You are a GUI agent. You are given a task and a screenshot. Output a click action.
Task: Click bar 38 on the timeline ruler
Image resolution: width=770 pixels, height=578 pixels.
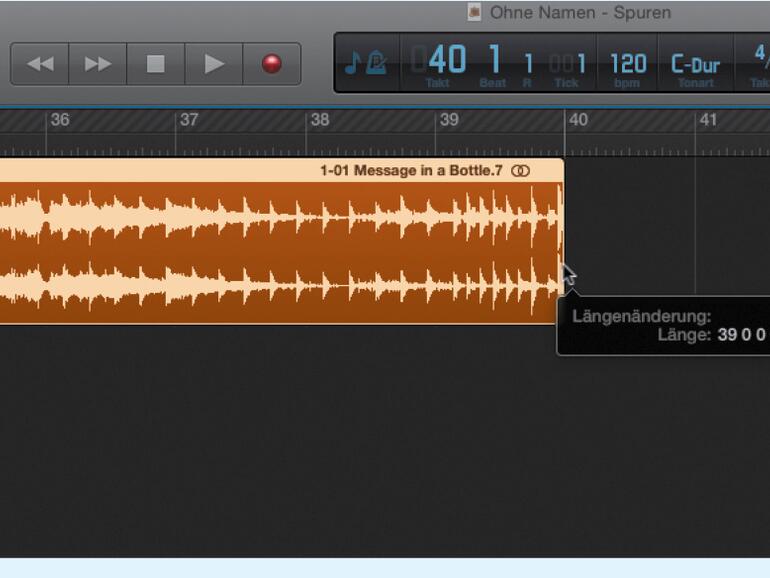[320, 120]
